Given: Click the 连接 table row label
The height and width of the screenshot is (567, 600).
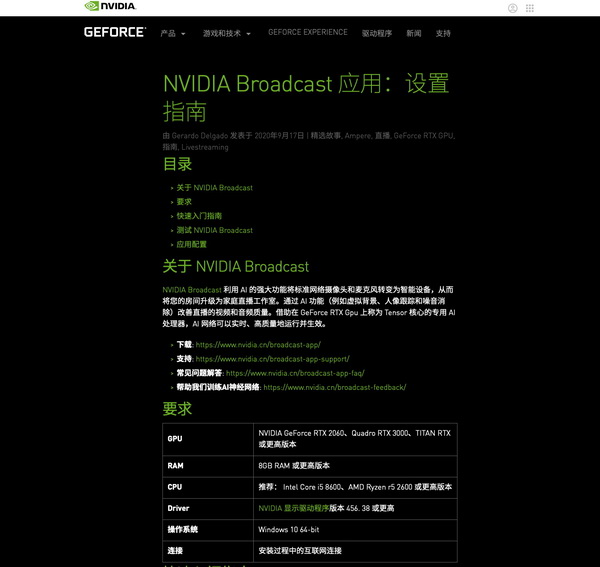Looking at the screenshot, I should pos(175,551).
